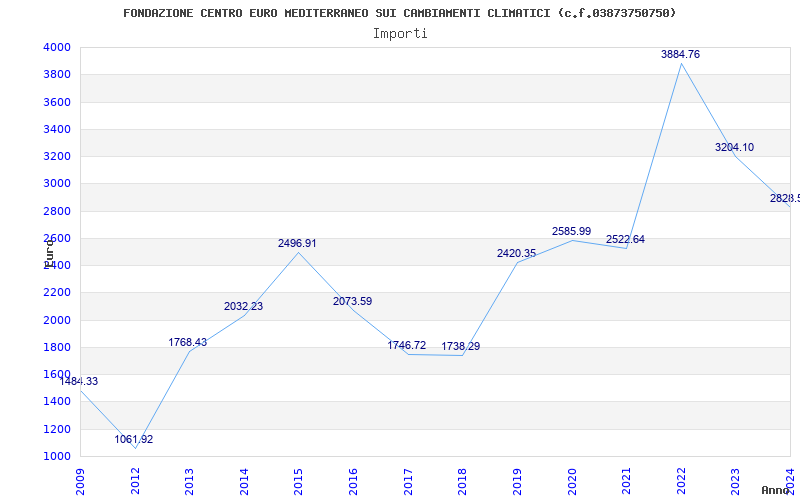The image size is (800, 500).
Task: Click the rotated Euro axis label
Action: [49, 254]
